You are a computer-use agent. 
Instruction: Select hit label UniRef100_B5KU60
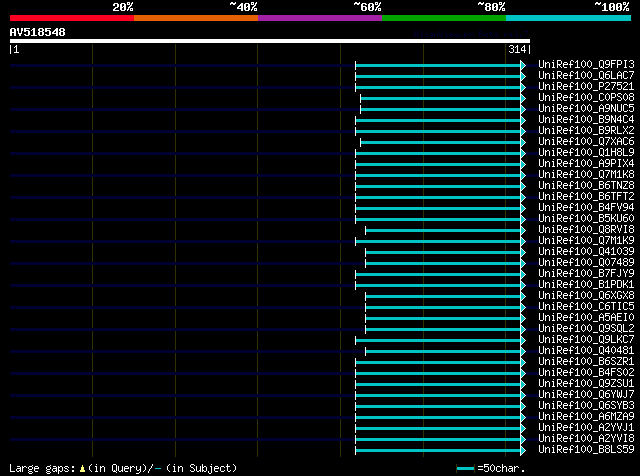tap(586, 218)
